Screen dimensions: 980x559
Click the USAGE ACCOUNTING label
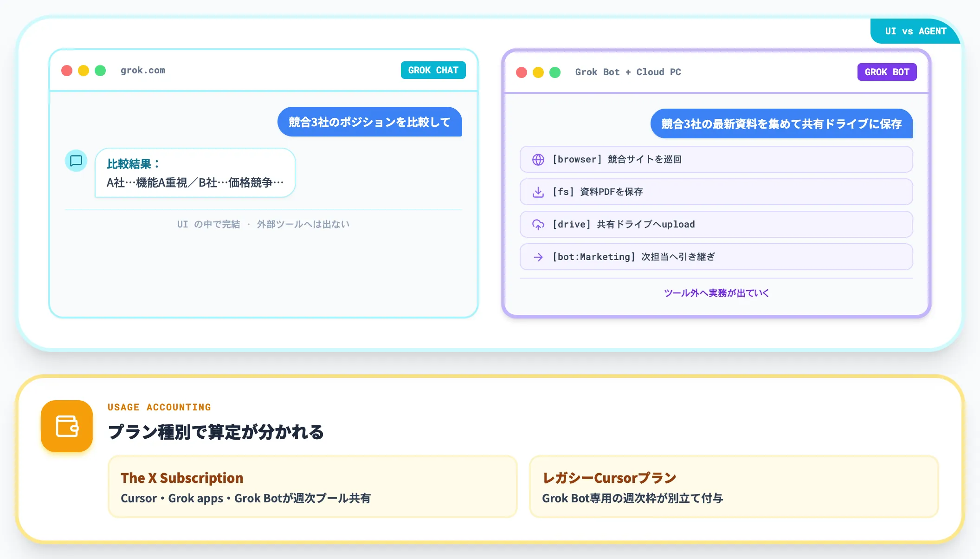(x=159, y=407)
